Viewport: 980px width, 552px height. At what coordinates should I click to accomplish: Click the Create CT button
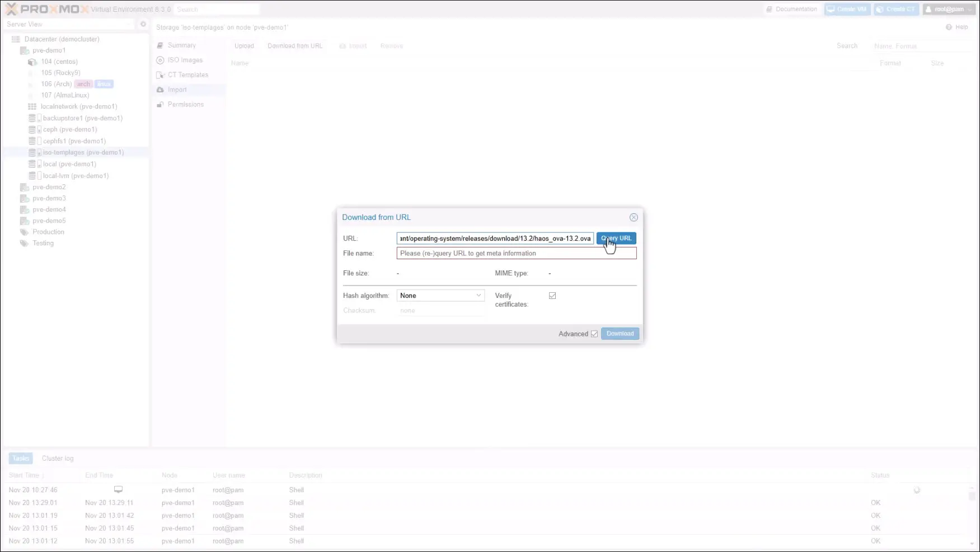(x=897, y=9)
